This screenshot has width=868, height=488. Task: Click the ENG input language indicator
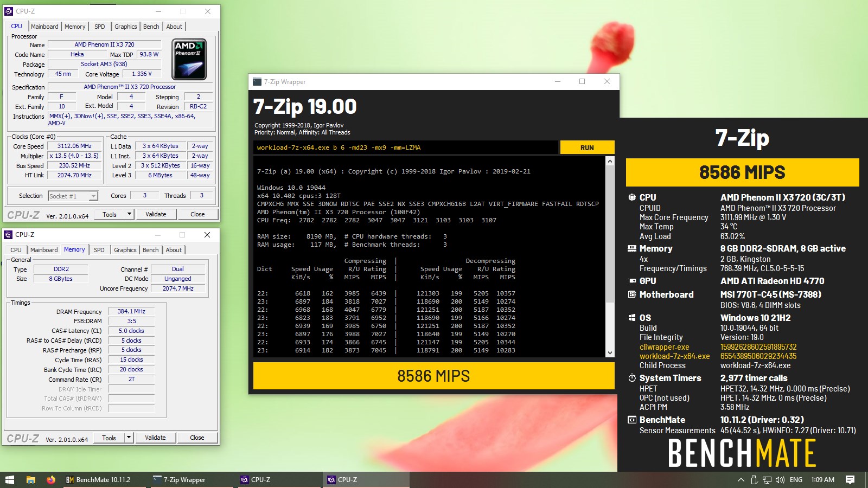(x=796, y=480)
